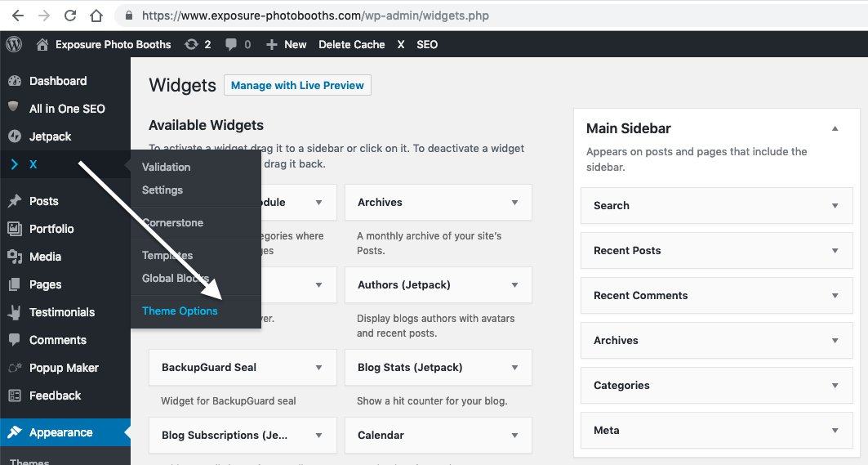The image size is (868, 465).
Task: Click Manage with Live Preview button
Action: (x=297, y=85)
